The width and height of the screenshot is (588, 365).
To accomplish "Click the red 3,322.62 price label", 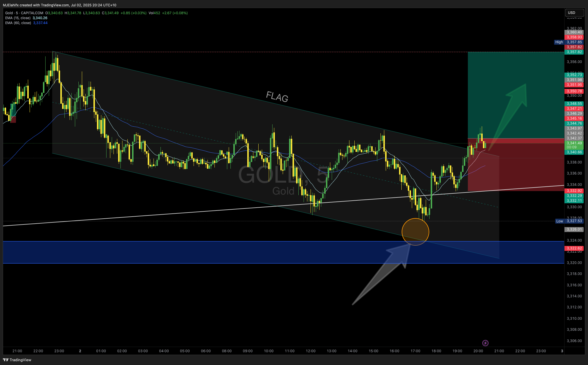I will click(574, 248).
